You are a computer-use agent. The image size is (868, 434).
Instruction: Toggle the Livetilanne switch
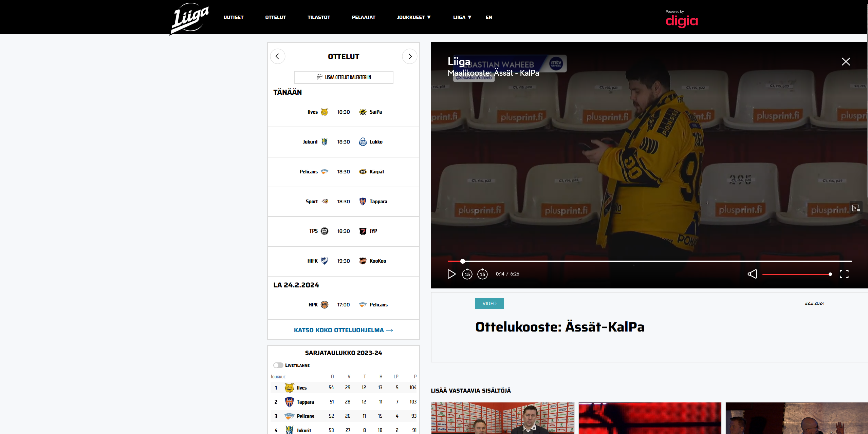coord(278,365)
